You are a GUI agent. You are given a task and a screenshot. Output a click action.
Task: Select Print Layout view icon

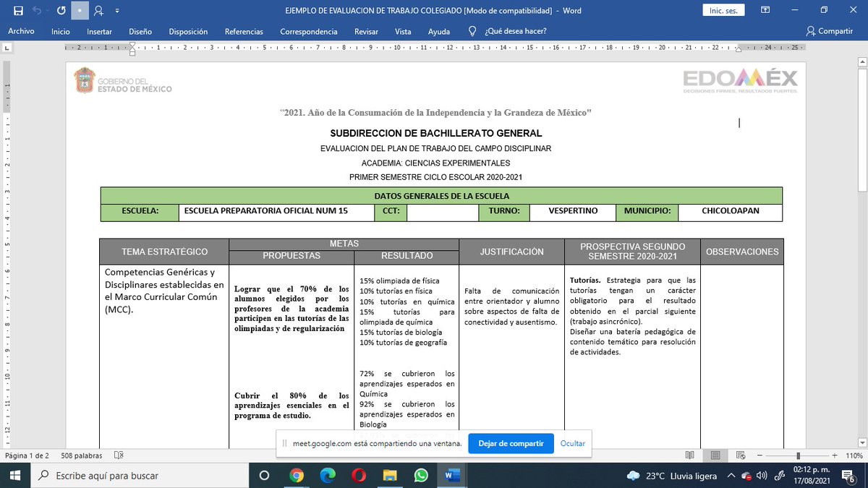click(715, 455)
